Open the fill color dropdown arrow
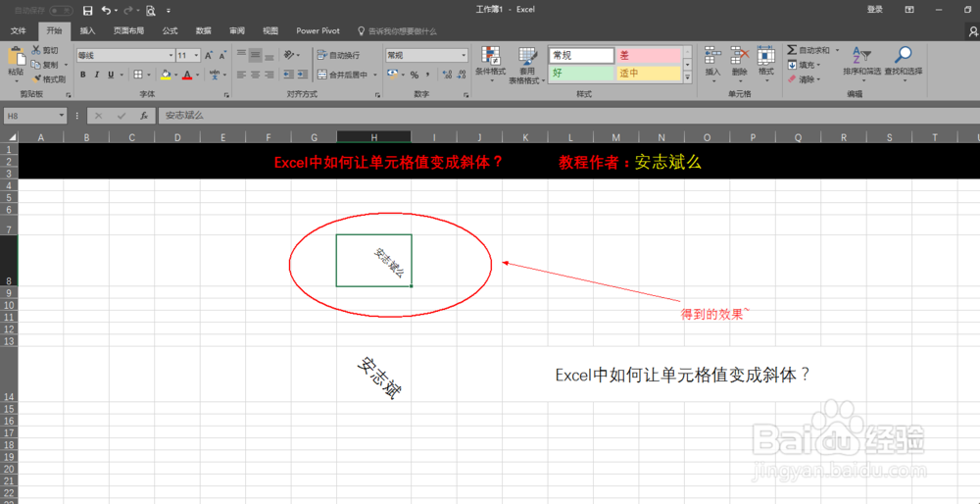 (175, 76)
